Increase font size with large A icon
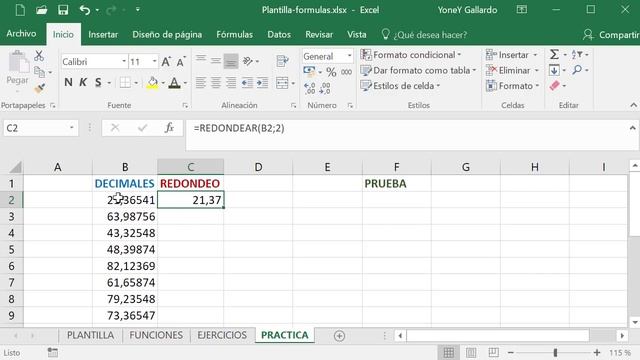The width and height of the screenshot is (640, 360). pyautogui.click(x=166, y=62)
